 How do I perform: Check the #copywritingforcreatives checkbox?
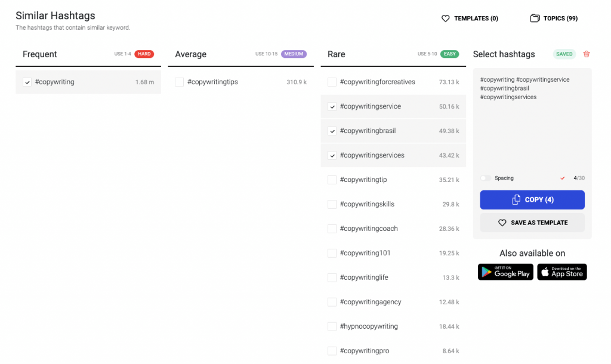point(332,82)
